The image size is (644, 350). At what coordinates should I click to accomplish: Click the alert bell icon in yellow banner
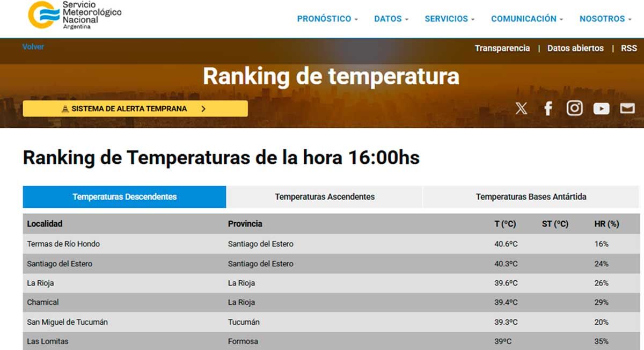coord(65,109)
